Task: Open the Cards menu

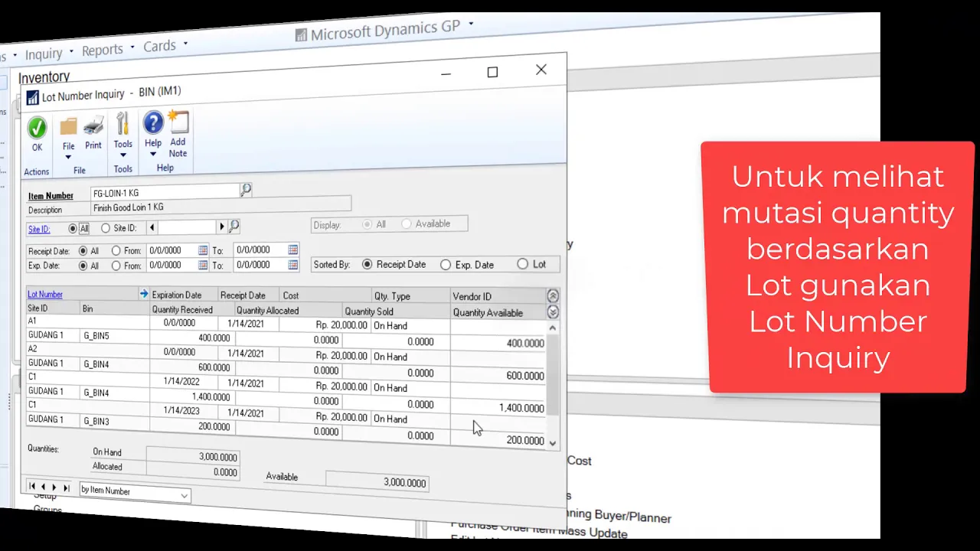Action: coord(159,46)
